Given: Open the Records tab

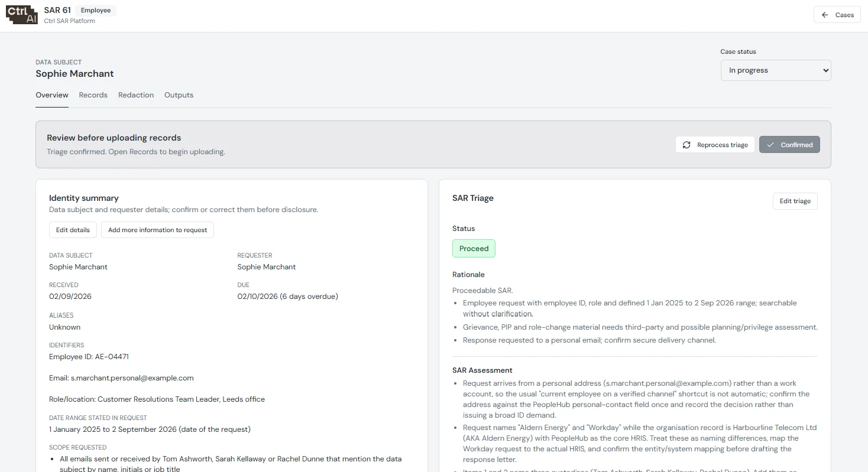Looking at the screenshot, I should pos(93,95).
